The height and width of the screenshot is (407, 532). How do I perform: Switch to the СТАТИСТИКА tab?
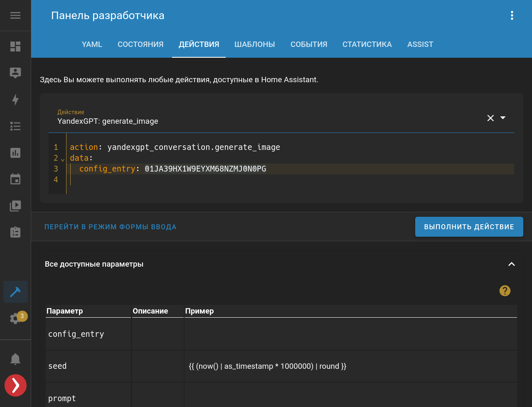point(367,44)
